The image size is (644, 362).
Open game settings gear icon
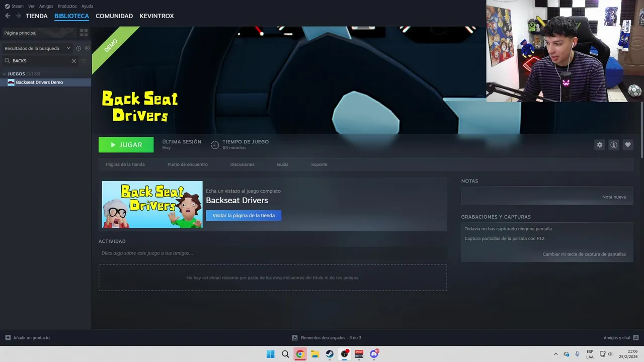tap(599, 145)
